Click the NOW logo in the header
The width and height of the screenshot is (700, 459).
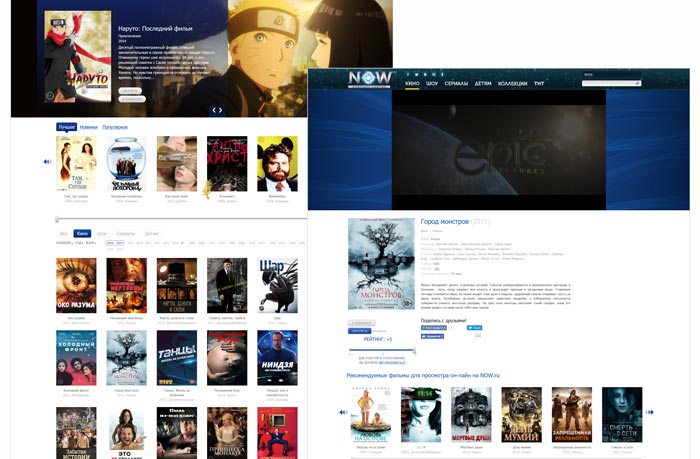(370, 79)
